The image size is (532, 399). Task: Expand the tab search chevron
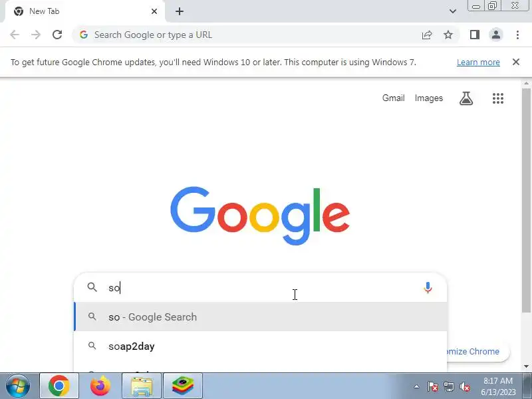click(453, 11)
